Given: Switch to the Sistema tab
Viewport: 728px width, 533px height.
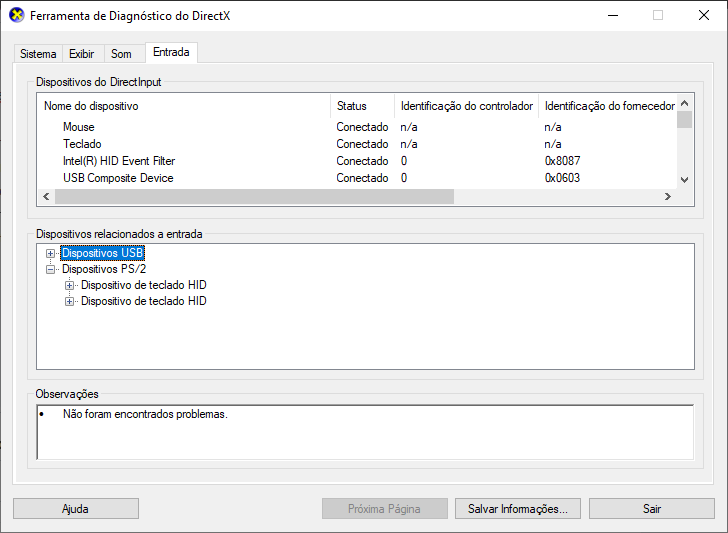Looking at the screenshot, I should click(38, 54).
